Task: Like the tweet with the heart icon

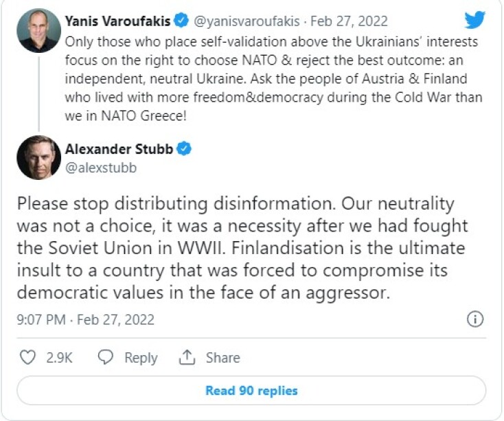Action: pos(28,358)
